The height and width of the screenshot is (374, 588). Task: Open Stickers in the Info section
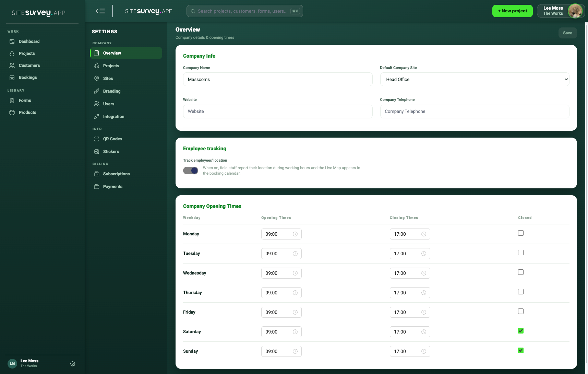[126, 152]
